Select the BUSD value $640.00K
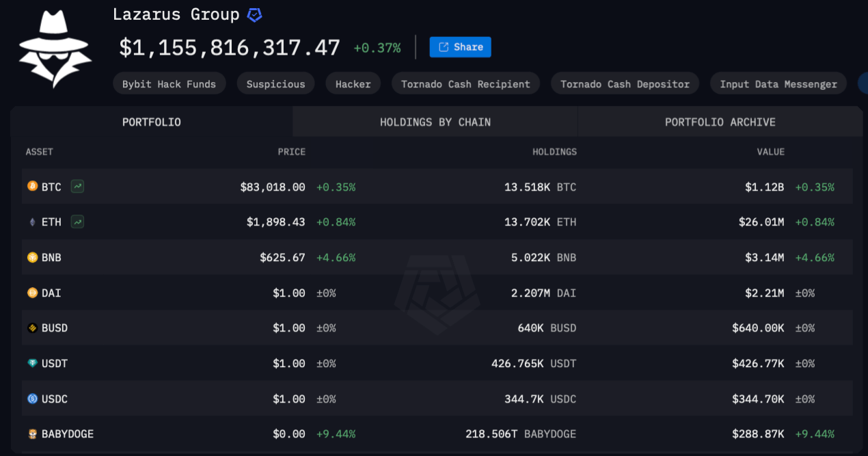 pyautogui.click(x=758, y=328)
